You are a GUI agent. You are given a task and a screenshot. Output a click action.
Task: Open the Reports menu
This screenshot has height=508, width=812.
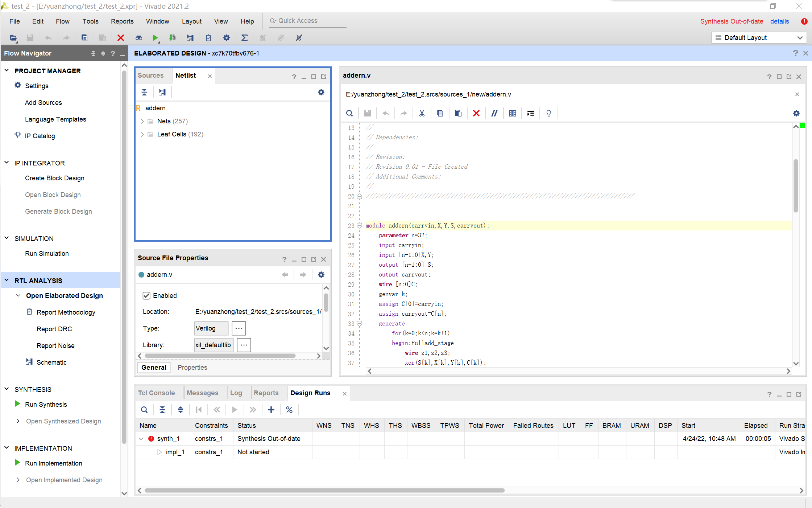click(x=122, y=21)
